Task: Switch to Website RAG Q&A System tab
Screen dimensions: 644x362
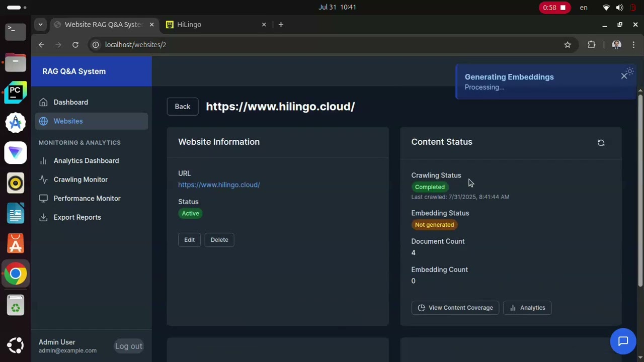Action: (x=103, y=25)
